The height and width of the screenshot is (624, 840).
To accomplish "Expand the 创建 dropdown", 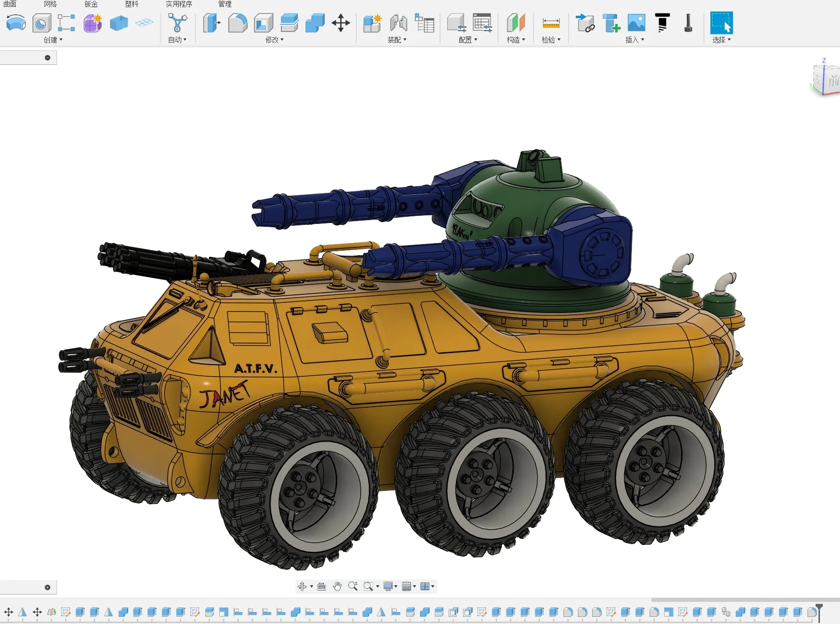I will [53, 40].
